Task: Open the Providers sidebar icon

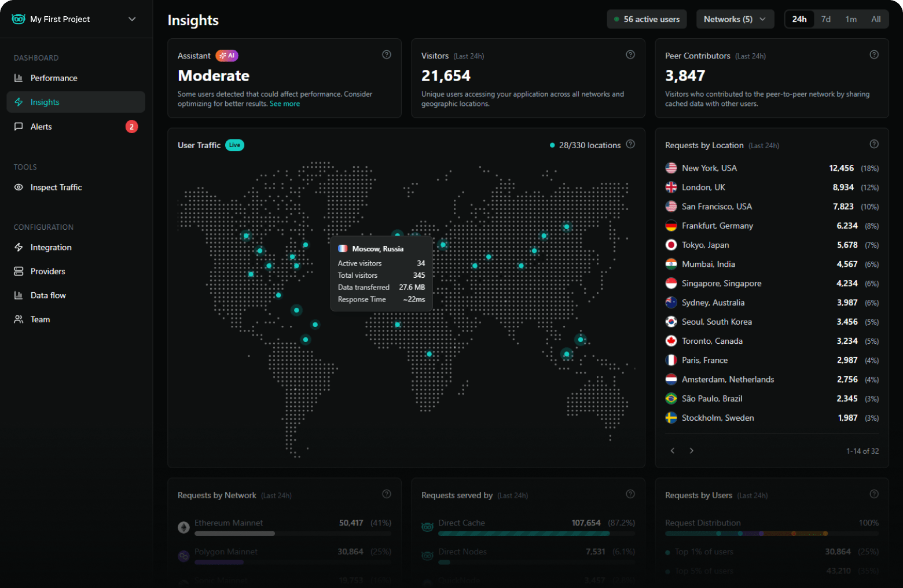Action: click(19, 271)
